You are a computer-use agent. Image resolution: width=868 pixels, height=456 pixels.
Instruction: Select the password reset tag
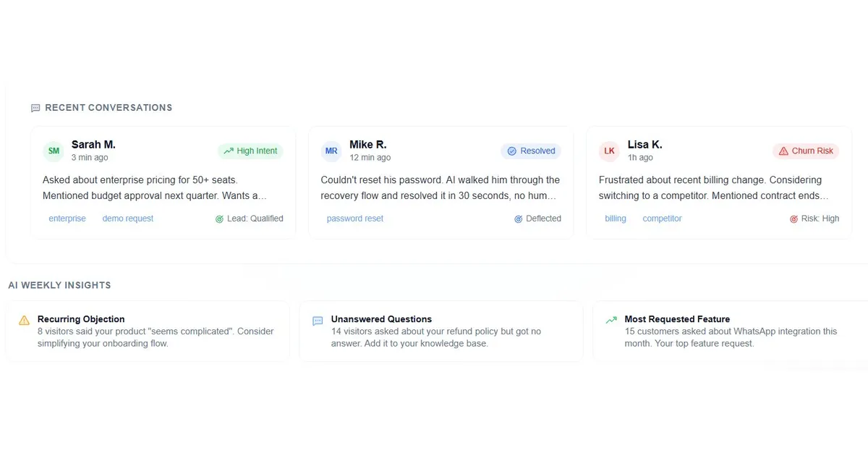click(x=355, y=219)
